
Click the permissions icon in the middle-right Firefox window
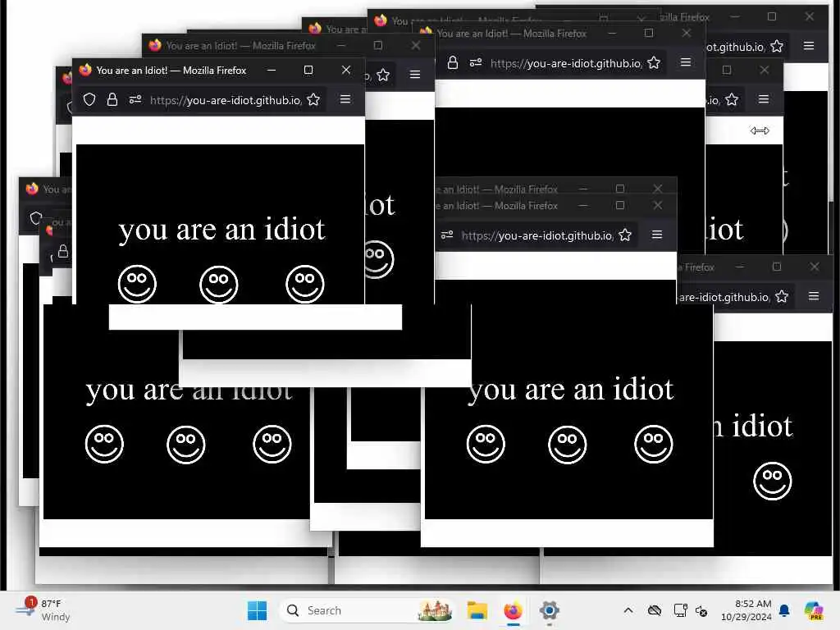click(x=447, y=235)
